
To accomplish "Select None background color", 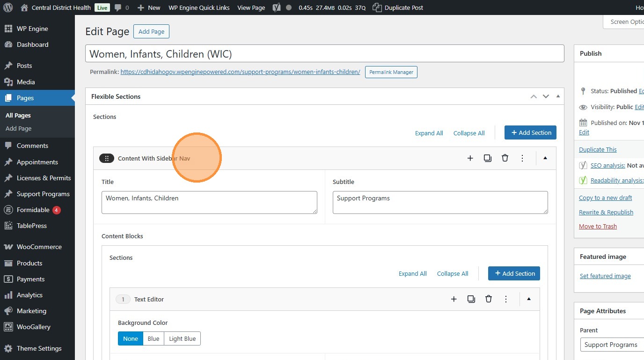I will click(x=131, y=338).
